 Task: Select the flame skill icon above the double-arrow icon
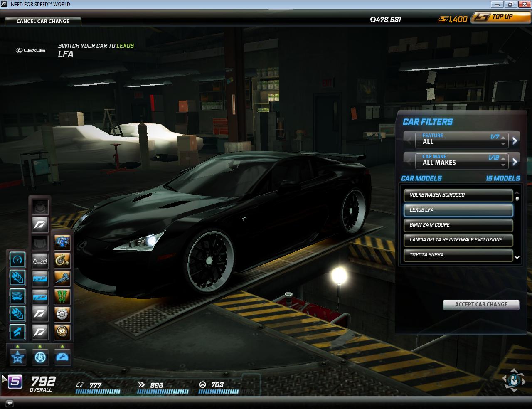tap(17, 314)
